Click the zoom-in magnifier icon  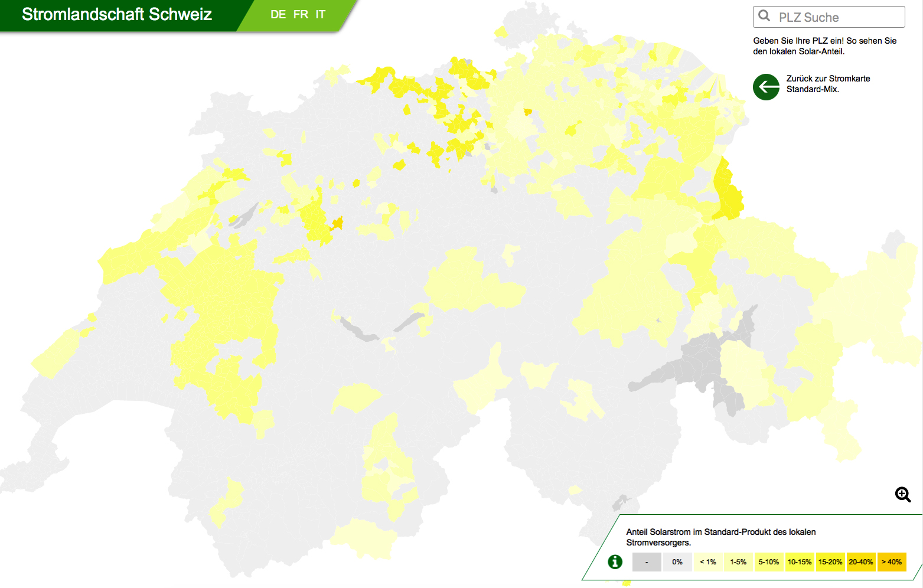pyautogui.click(x=903, y=495)
